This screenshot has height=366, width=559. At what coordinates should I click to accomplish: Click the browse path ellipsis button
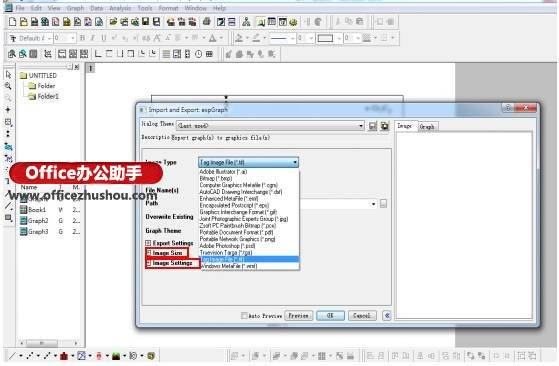tap(383, 204)
